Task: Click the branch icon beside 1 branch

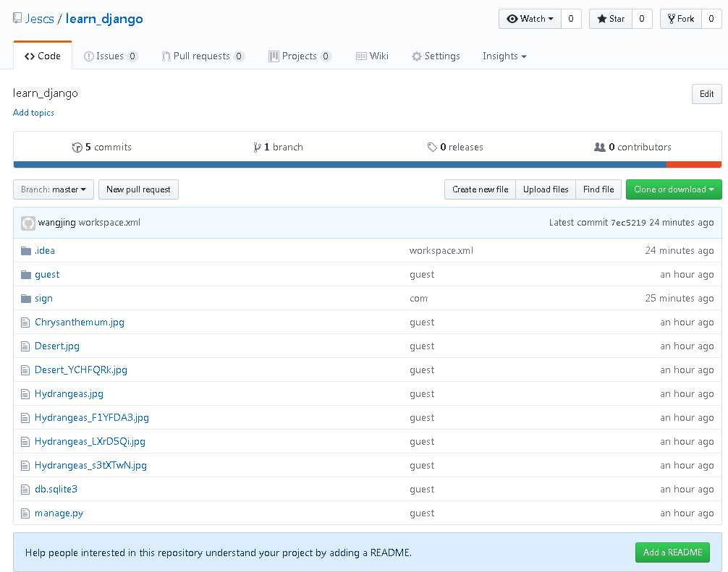Action: point(257,148)
